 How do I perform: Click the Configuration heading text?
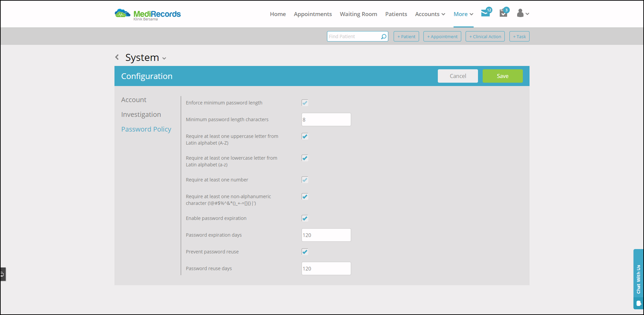click(x=147, y=76)
